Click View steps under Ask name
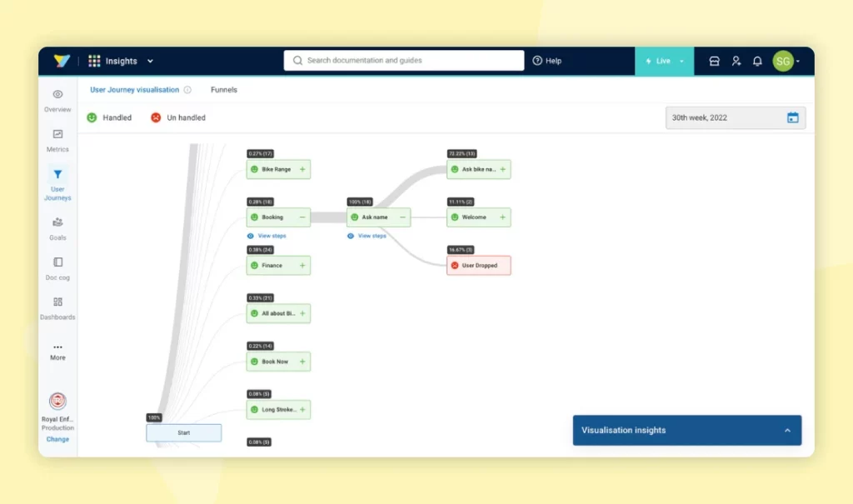Image resolution: width=853 pixels, height=504 pixels. (x=372, y=236)
